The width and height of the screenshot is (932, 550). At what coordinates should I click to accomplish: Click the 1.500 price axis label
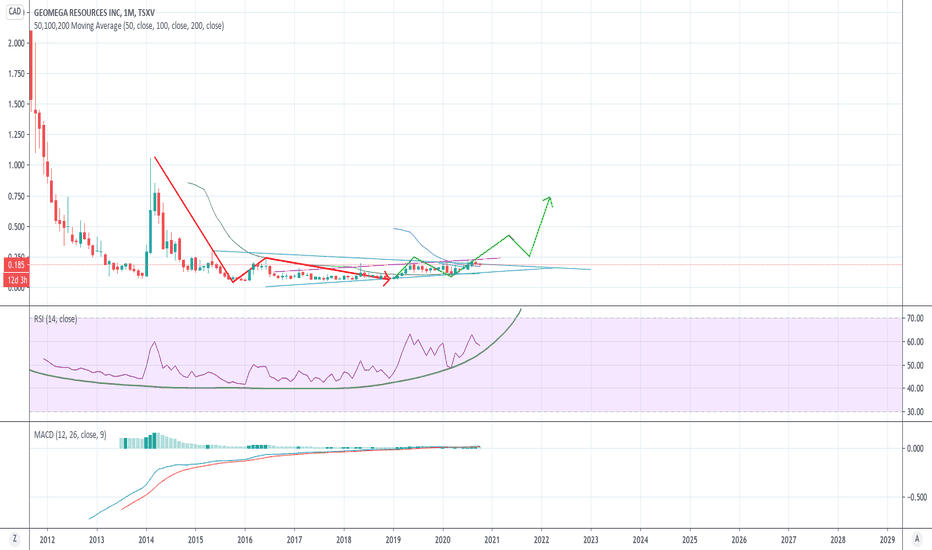17,104
